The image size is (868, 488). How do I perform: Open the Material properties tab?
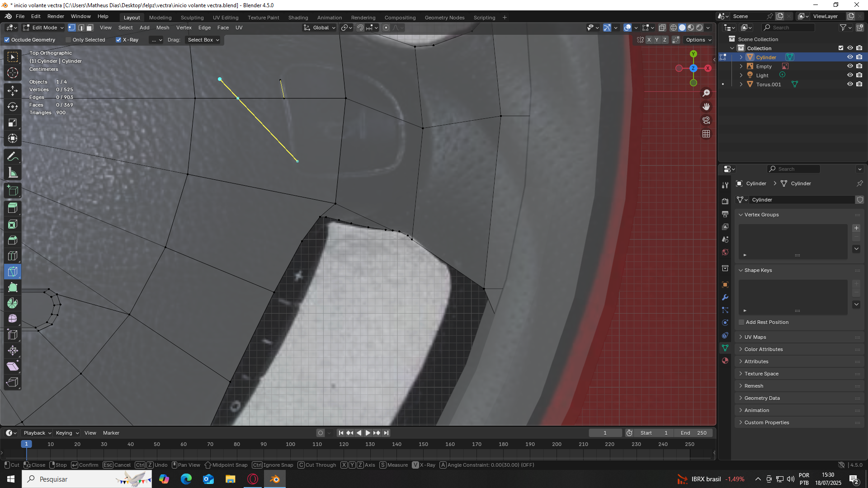(725, 361)
